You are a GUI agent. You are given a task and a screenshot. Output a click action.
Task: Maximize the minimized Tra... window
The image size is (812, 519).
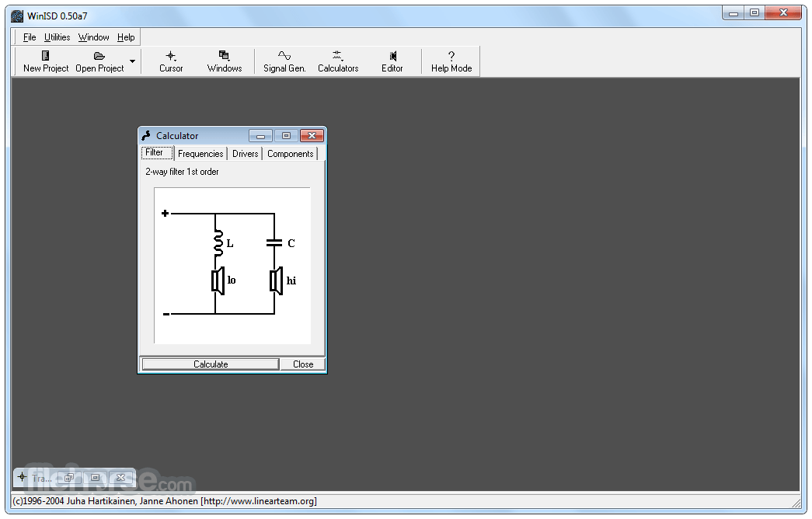(95, 478)
